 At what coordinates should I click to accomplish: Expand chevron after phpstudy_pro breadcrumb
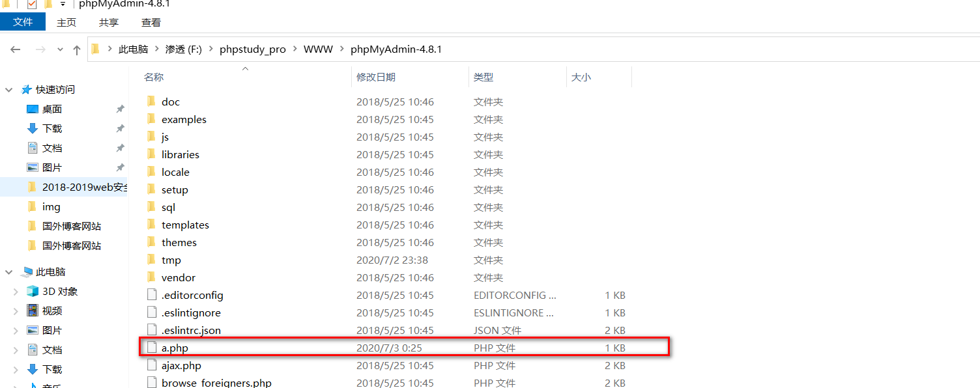pos(295,49)
